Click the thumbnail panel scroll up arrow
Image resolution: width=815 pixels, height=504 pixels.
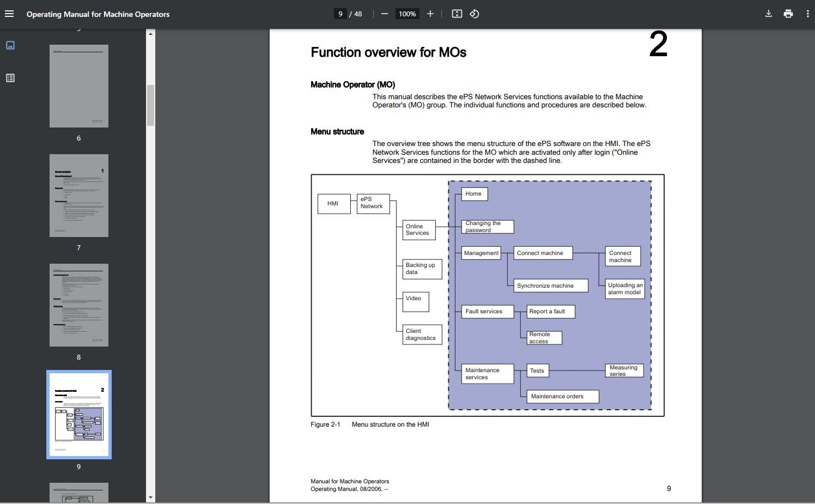[150, 34]
